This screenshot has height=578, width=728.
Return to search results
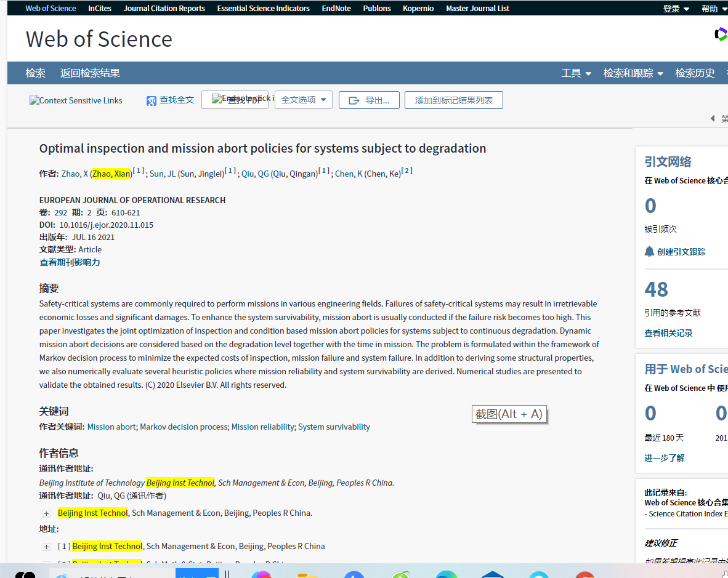click(90, 73)
